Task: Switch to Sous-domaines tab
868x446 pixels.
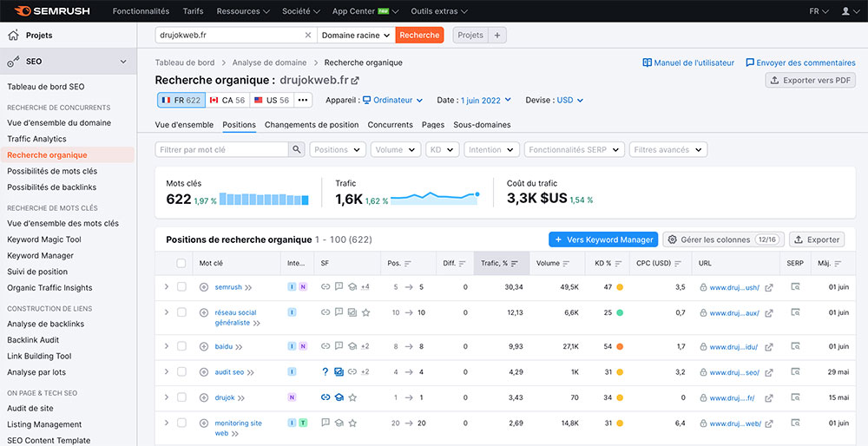Action: 482,125
